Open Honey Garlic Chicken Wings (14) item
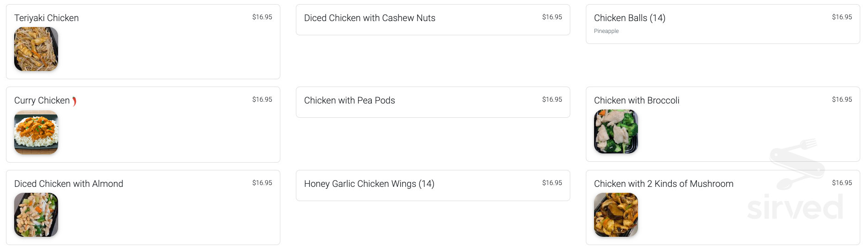Screen dimensions: 868x251 (x=369, y=184)
